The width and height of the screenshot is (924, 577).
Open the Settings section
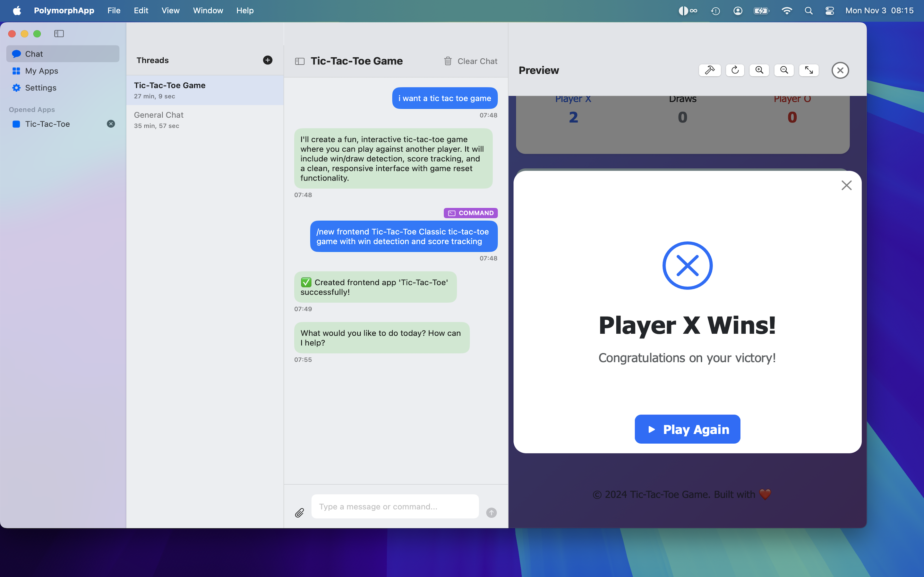(40, 88)
